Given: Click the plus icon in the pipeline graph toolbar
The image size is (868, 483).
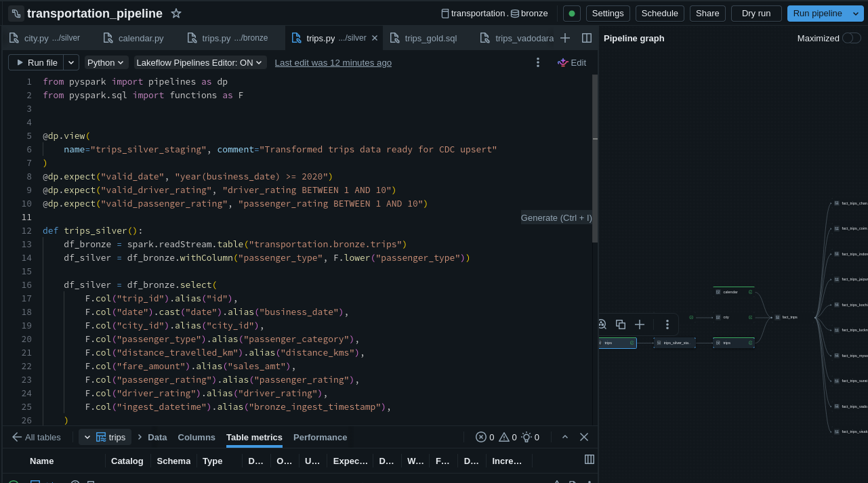Looking at the screenshot, I should (x=640, y=324).
